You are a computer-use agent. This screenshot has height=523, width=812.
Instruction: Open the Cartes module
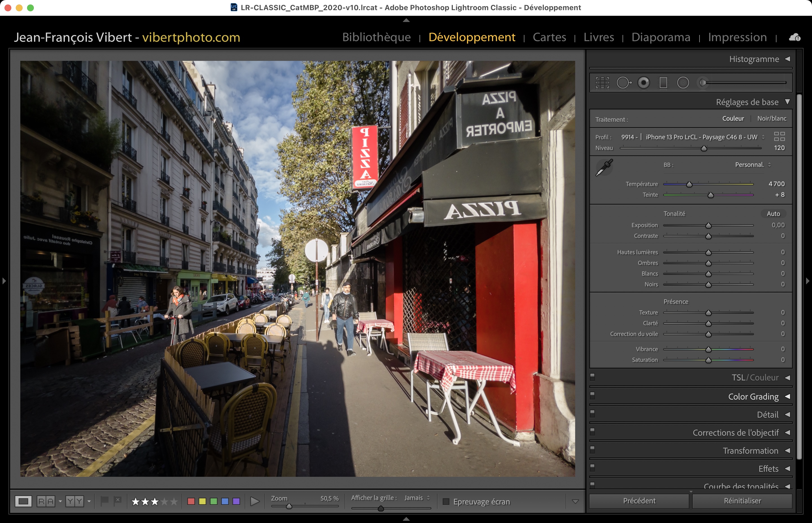click(549, 37)
